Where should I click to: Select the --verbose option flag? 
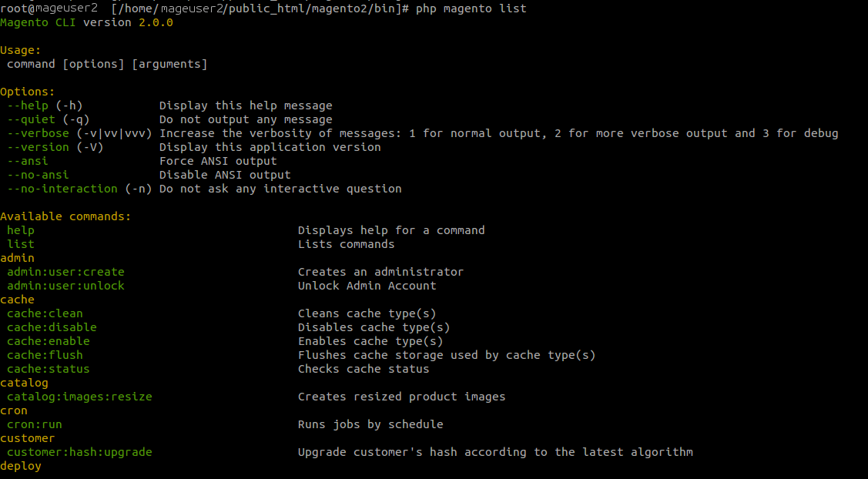tap(38, 133)
